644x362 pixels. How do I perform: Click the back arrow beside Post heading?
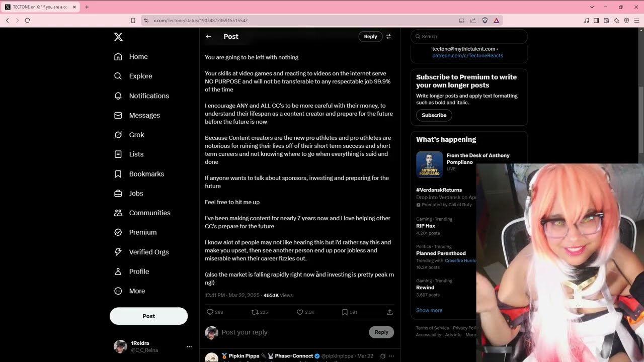pos(208,37)
